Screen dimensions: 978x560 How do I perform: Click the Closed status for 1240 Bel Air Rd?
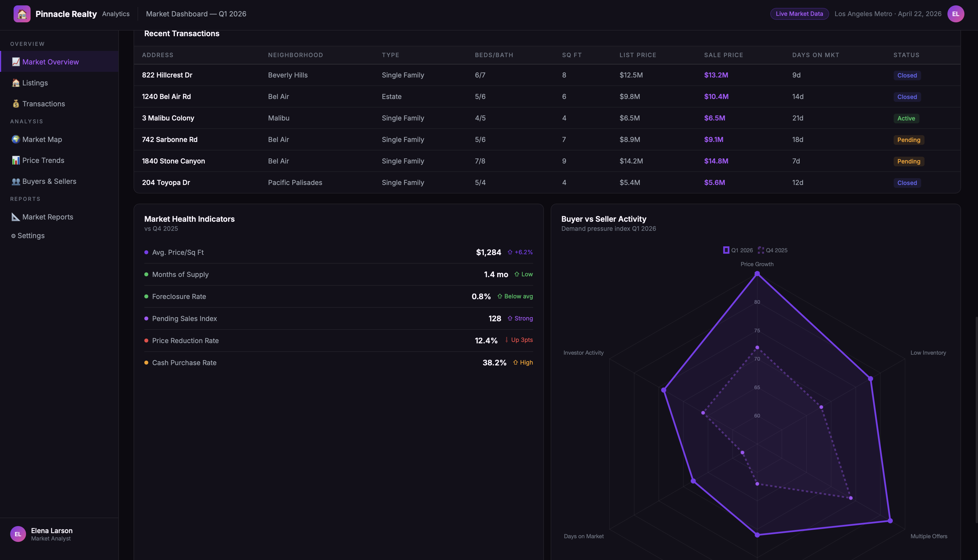[x=907, y=97]
